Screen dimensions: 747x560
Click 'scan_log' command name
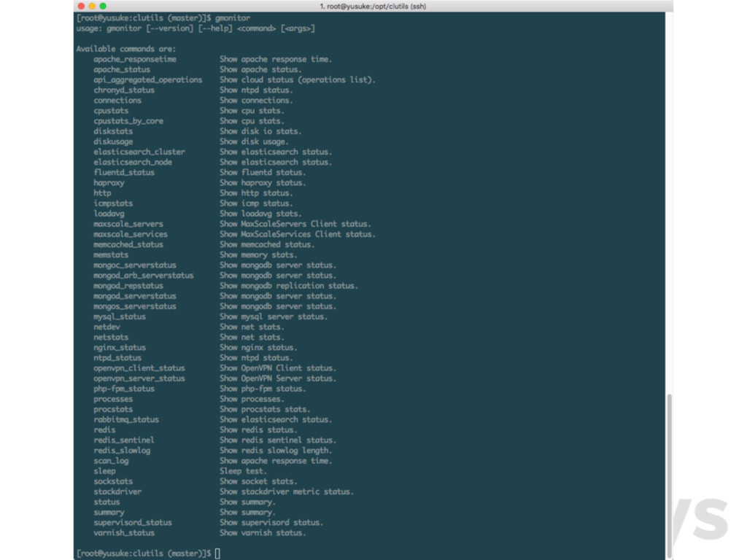point(111,461)
